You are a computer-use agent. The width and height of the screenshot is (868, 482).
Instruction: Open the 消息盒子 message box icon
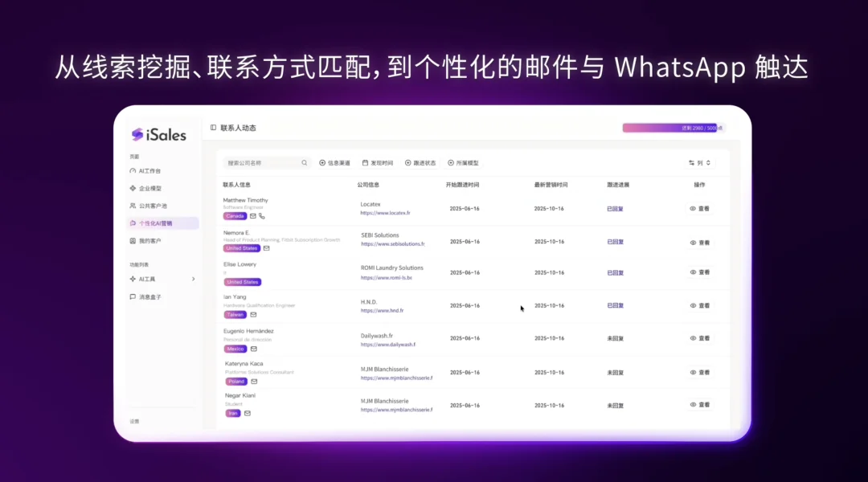[x=131, y=297]
